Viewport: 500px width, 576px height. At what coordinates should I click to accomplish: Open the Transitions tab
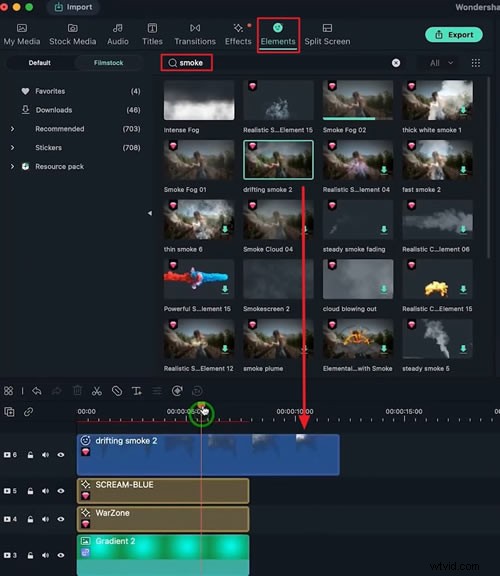[x=195, y=35]
